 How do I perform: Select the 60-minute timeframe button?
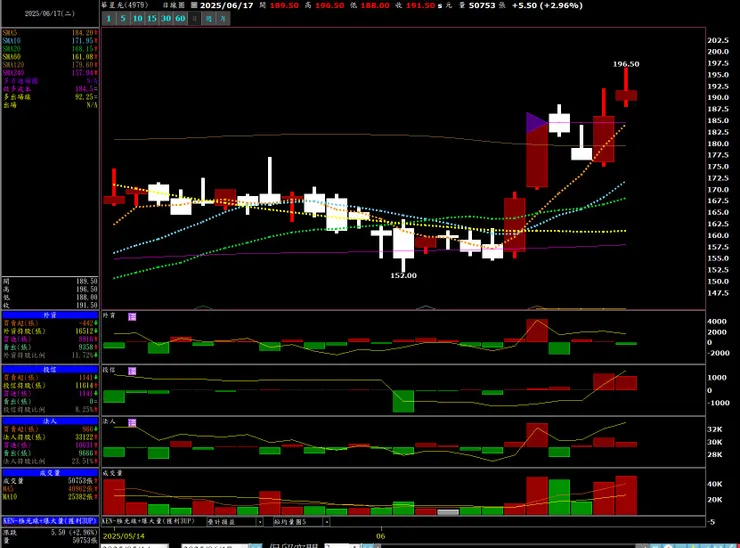[x=180, y=18]
